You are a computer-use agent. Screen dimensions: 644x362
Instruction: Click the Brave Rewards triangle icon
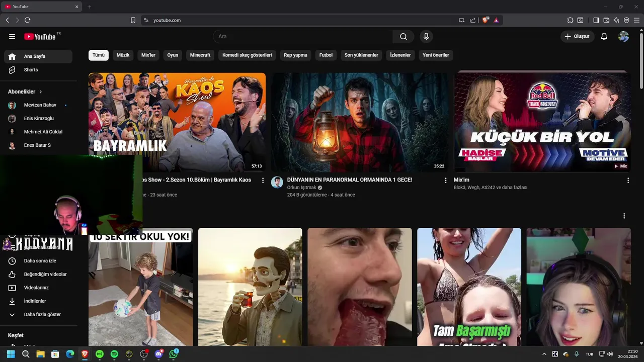496,20
